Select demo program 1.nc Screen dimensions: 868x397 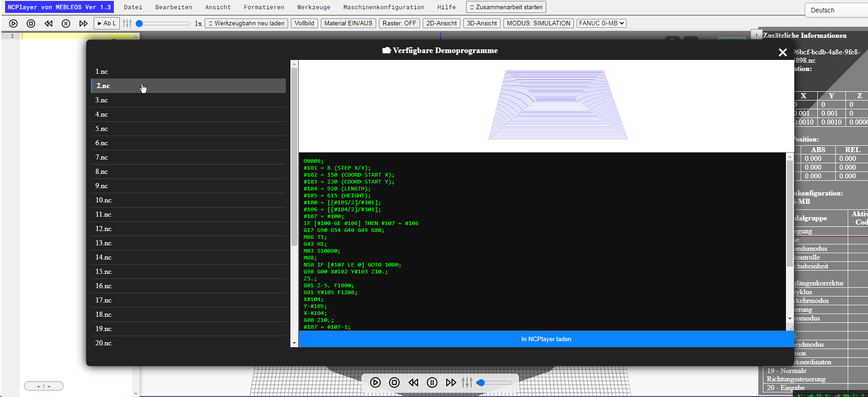(188, 71)
